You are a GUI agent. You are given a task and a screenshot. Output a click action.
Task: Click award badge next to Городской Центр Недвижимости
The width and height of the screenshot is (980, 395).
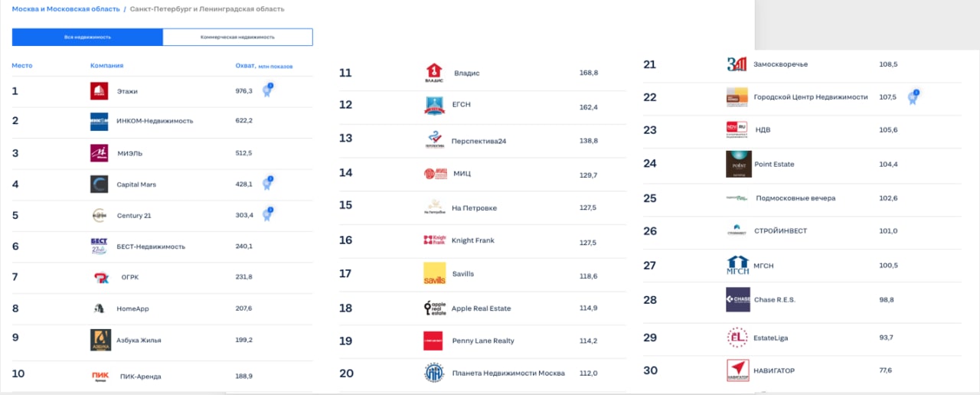(913, 96)
